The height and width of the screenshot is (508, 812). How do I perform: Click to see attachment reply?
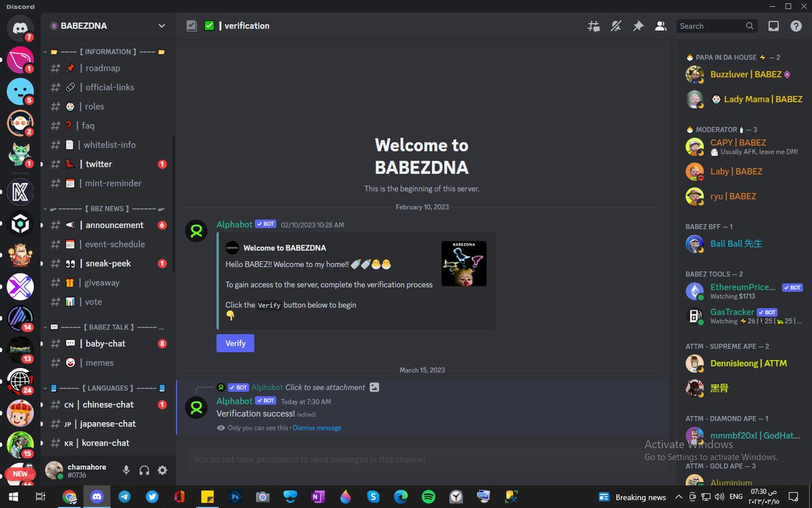pos(325,387)
